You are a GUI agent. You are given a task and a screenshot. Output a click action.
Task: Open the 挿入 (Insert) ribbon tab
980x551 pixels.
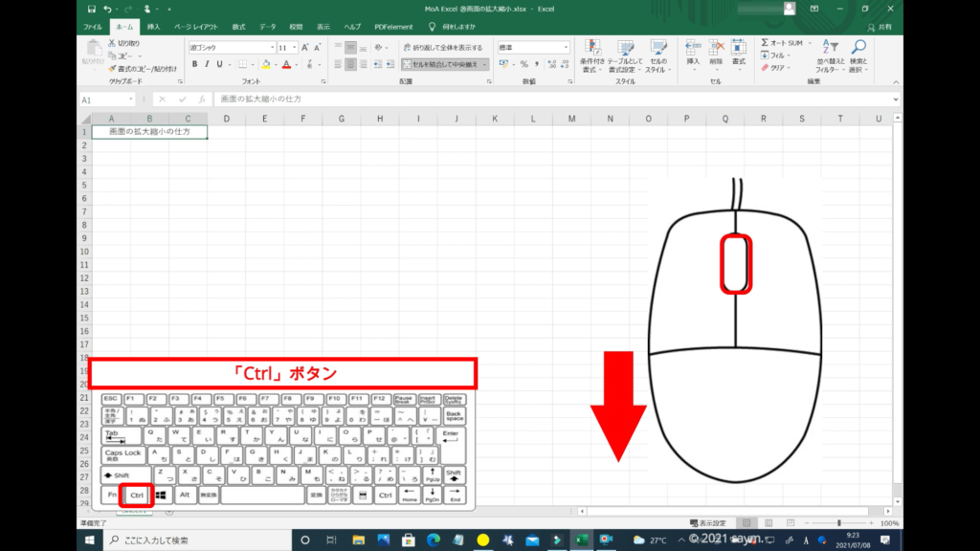153,27
